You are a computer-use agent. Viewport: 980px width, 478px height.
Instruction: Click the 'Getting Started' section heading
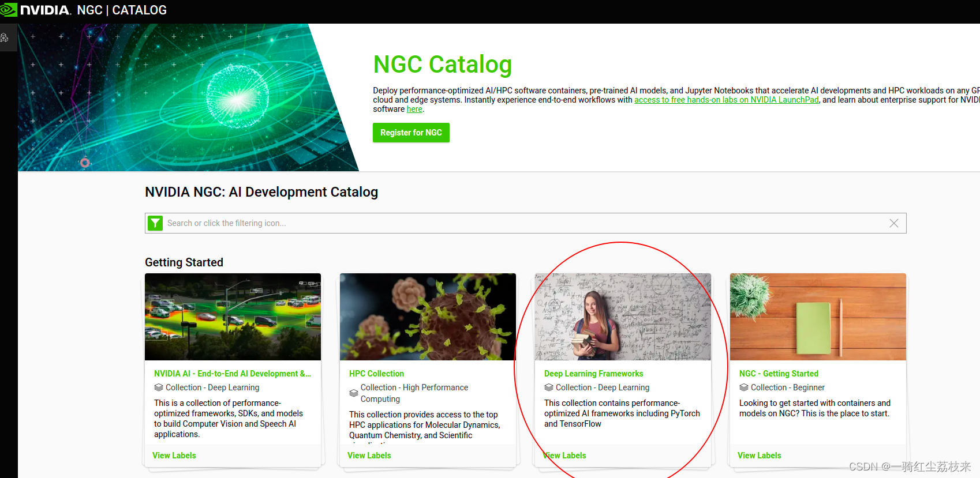click(x=184, y=262)
